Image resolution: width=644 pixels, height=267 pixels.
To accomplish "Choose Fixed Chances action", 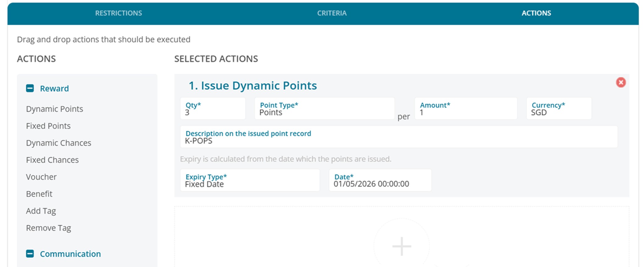I will [x=52, y=160].
